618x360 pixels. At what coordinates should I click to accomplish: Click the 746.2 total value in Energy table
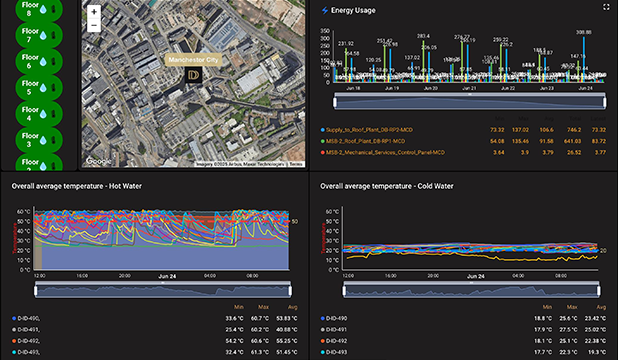pyautogui.click(x=574, y=130)
